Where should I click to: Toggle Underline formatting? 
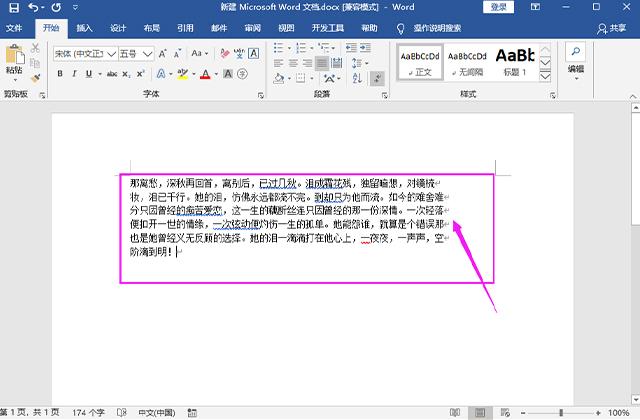89,73
